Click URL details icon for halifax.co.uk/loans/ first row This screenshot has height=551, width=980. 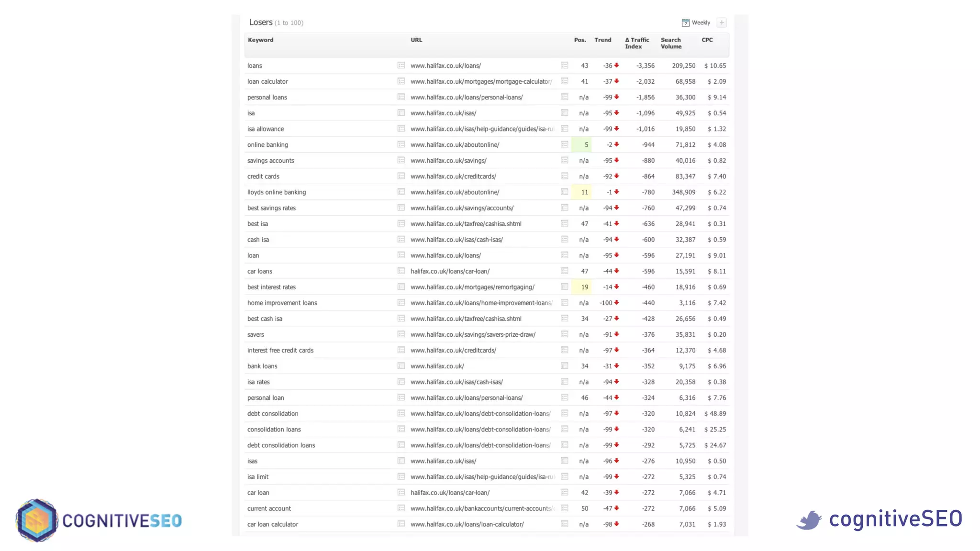pos(565,65)
